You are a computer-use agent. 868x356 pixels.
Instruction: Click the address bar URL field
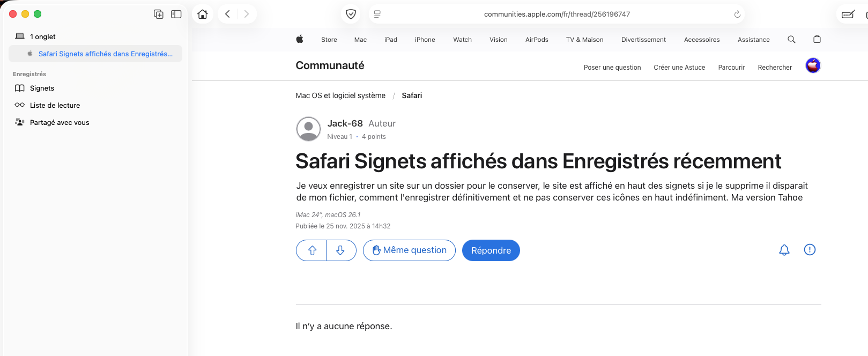point(557,14)
